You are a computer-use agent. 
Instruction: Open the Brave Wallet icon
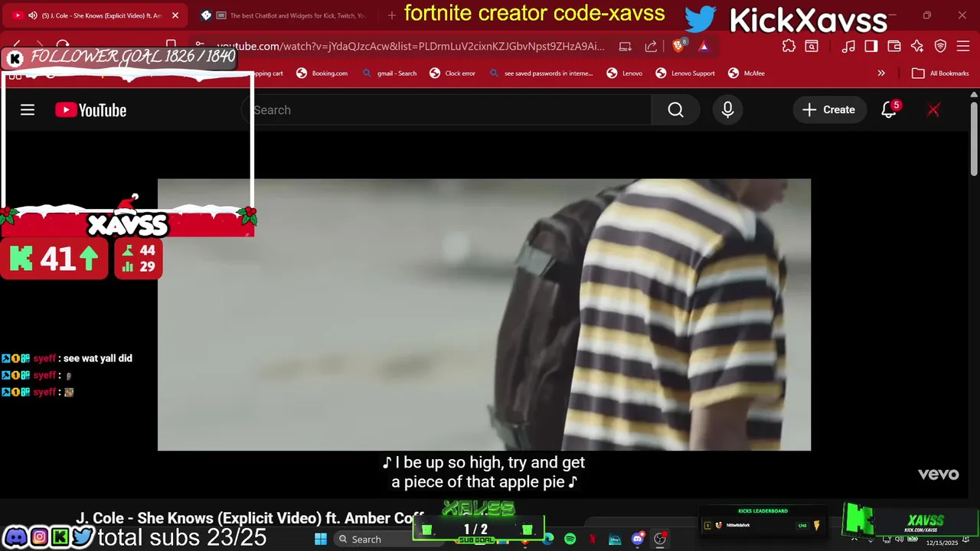pos(894,47)
